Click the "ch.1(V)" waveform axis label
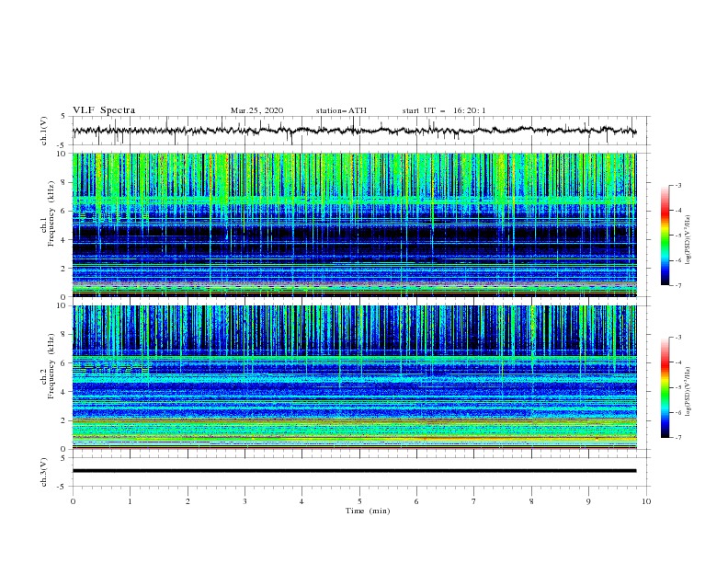 [44, 131]
